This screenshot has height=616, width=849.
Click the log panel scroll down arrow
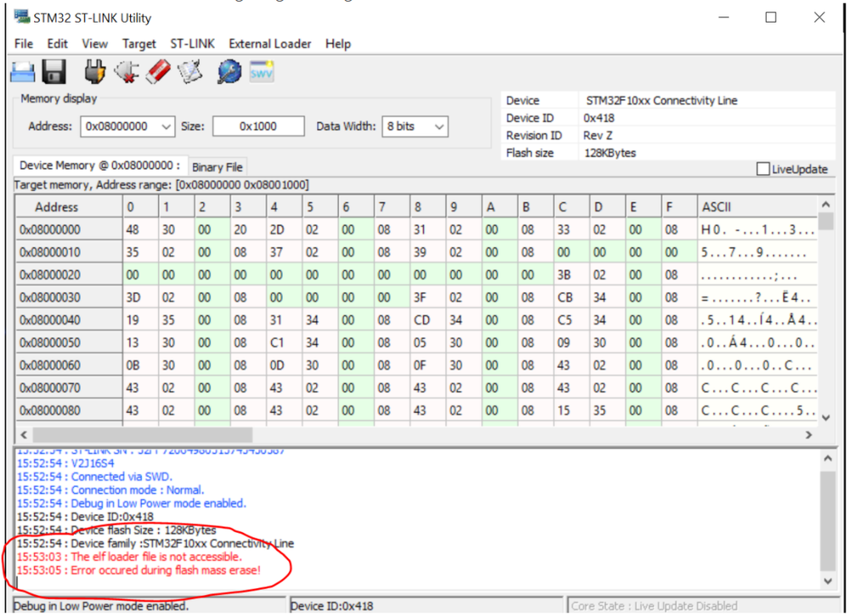(828, 581)
